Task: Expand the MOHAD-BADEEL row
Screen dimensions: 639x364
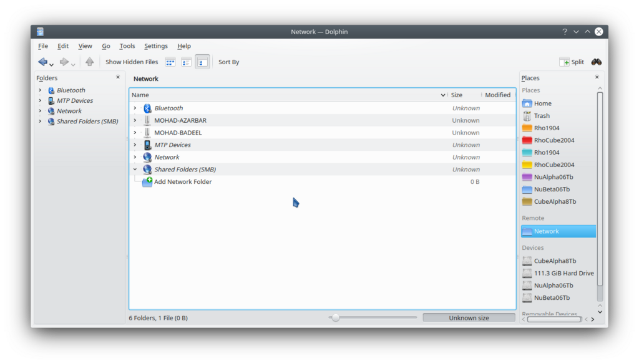Action: point(135,132)
